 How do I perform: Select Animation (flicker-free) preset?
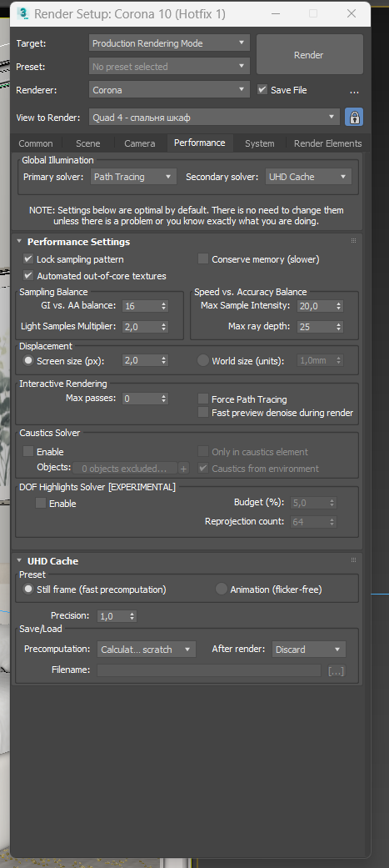point(222,590)
